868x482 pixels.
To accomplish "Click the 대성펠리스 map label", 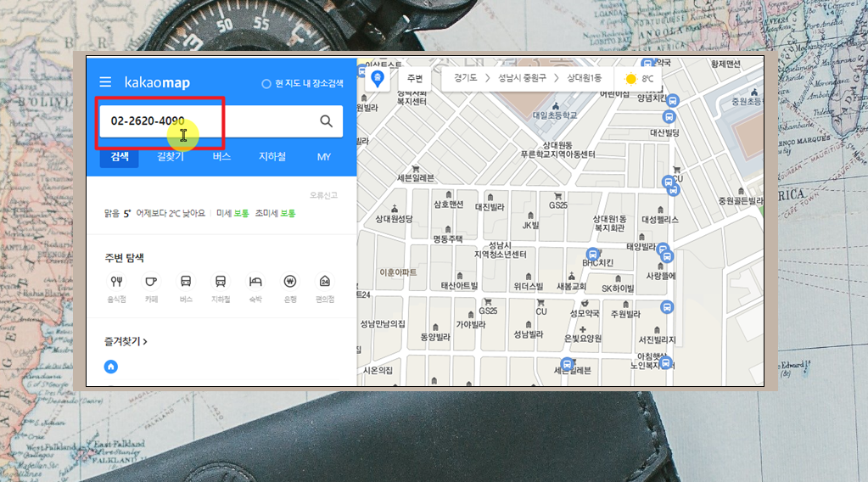I will [660, 219].
